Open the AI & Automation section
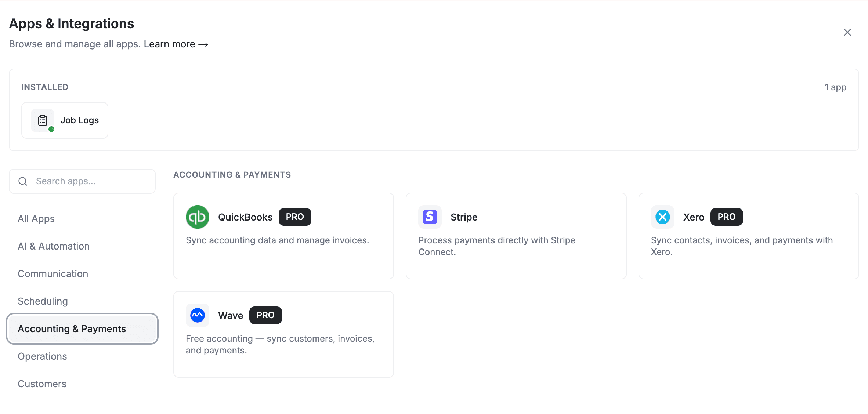This screenshot has width=868, height=414. pos(53,246)
